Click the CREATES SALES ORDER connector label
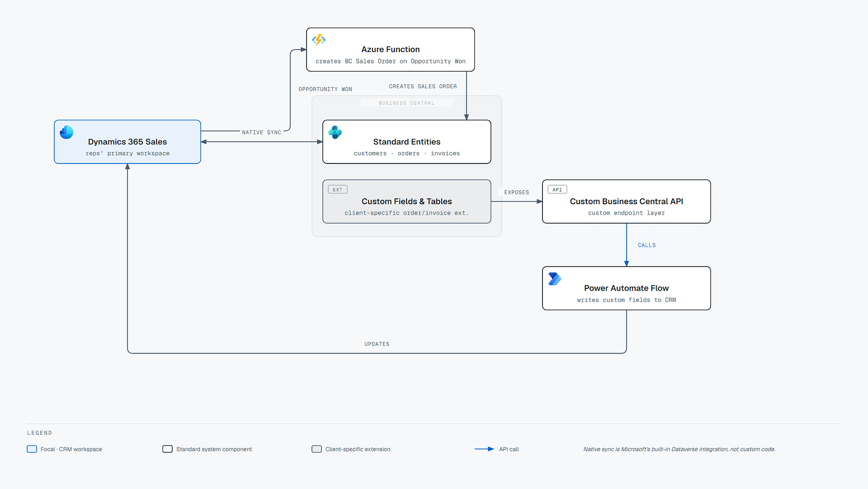The image size is (868, 489). [423, 86]
